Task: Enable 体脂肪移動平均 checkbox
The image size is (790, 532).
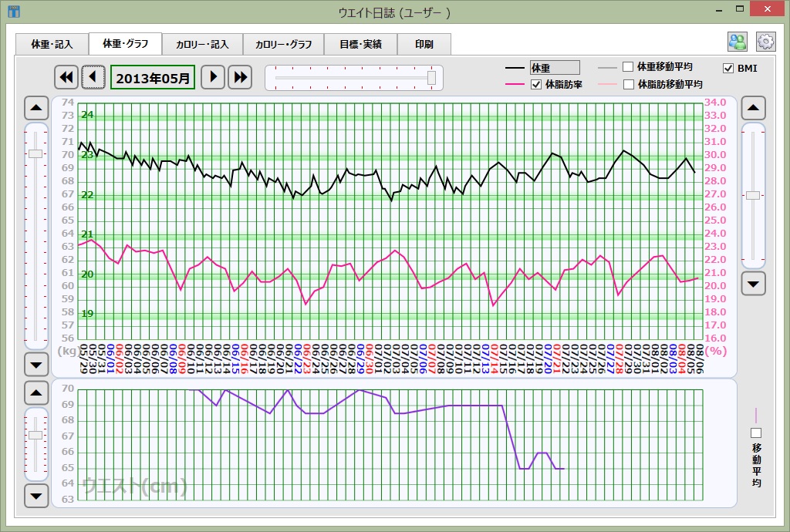Action: point(628,84)
